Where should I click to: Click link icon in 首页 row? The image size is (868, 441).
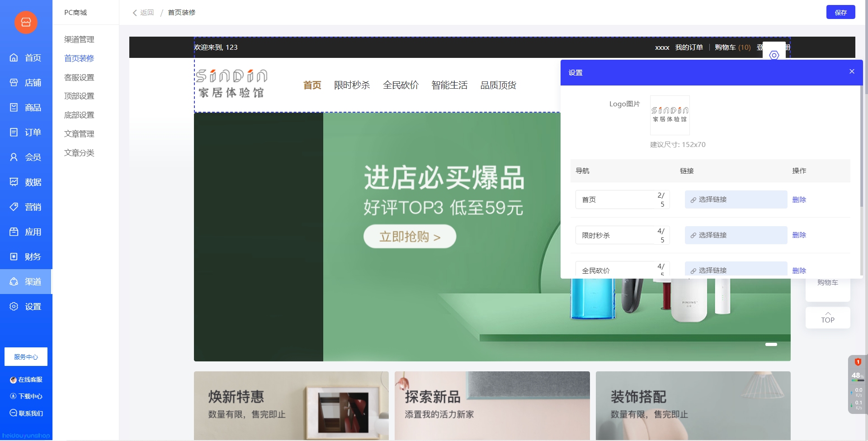pyautogui.click(x=693, y=200)
